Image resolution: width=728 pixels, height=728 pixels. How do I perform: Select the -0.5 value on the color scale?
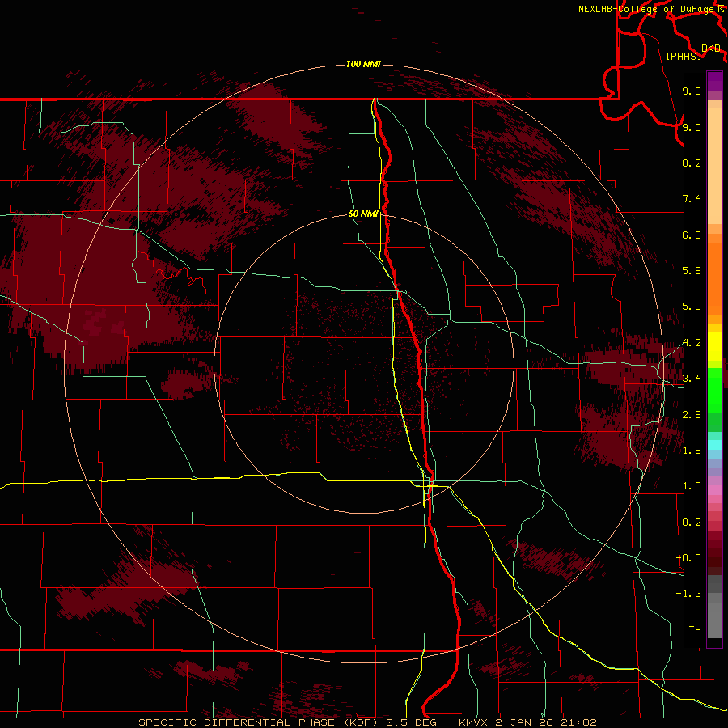pyautogui.click(x=688, y=558)
